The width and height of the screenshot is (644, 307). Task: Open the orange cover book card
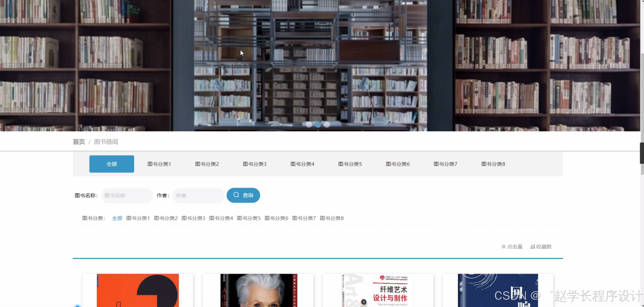tap(138, 290)
